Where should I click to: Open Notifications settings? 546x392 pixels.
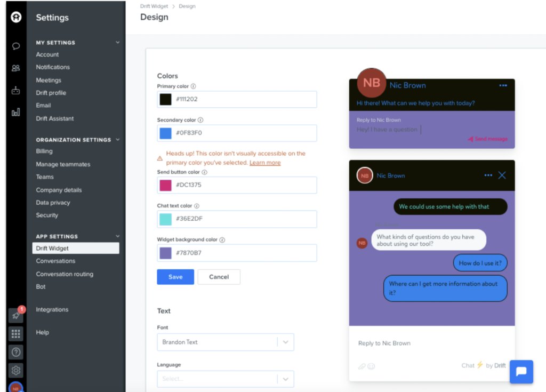(53, 67)
